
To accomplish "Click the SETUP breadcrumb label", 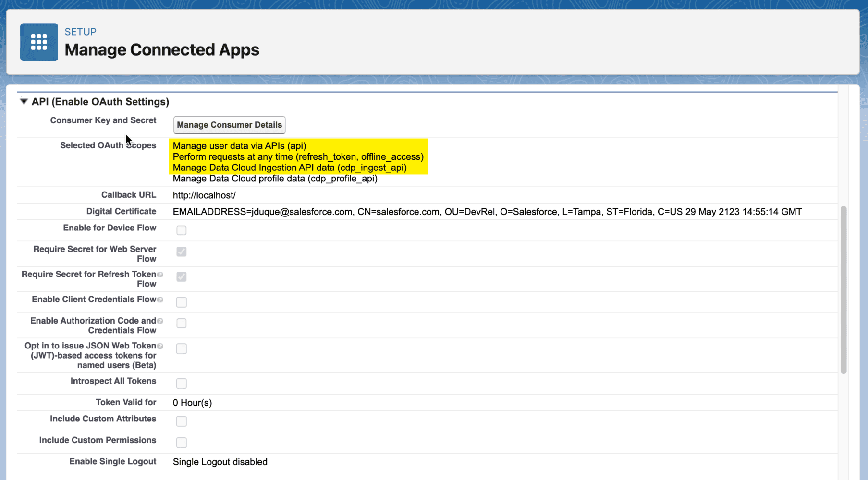I will 81,32.
